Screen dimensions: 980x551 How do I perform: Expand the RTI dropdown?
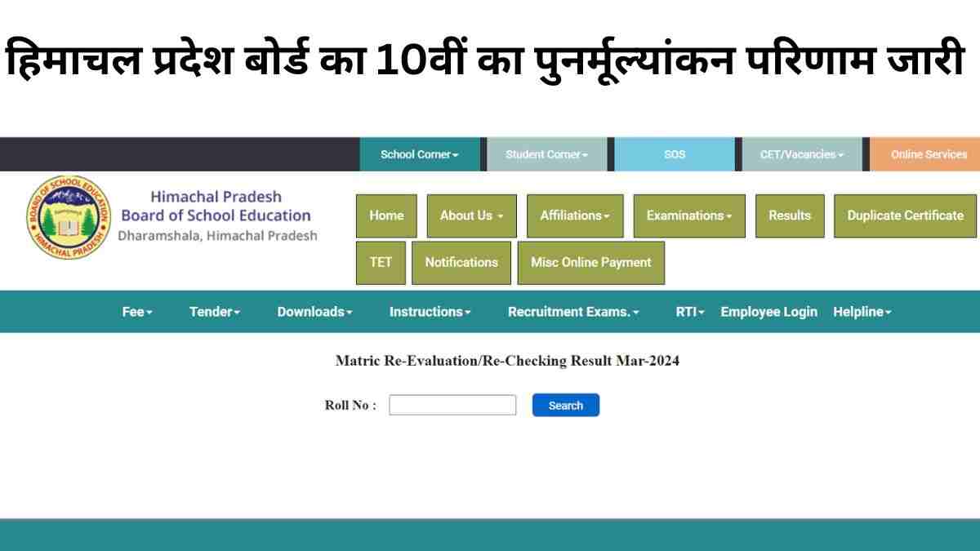click(690, 312)
